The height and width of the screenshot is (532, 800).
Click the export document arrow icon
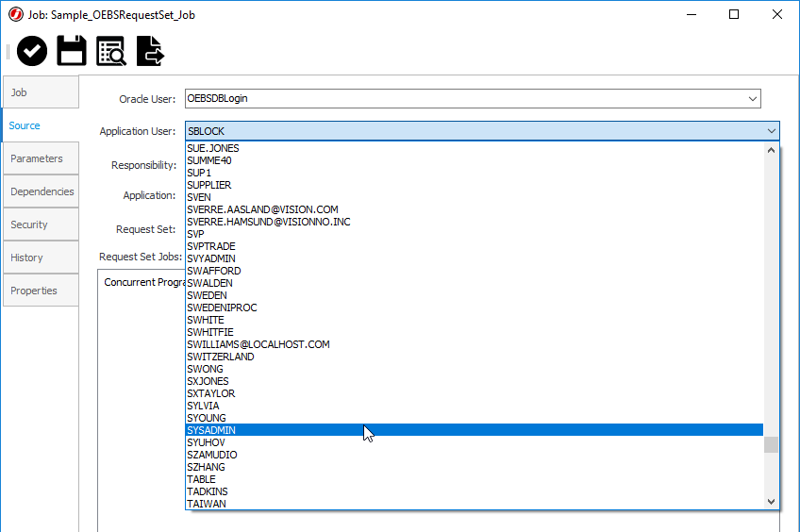click(x=150, y=51)
